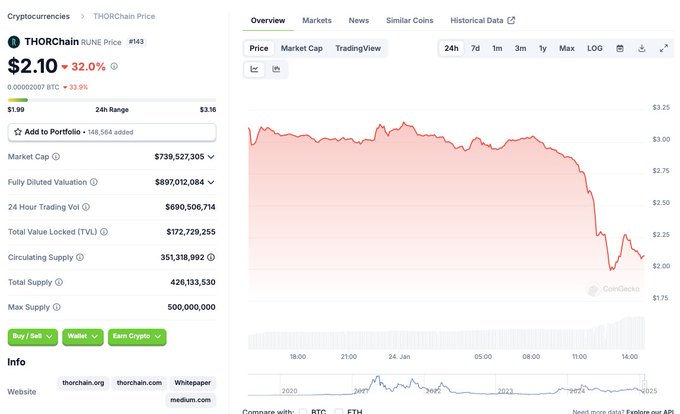
Task: Open the Whitepaper link
Action: (193, 383)
